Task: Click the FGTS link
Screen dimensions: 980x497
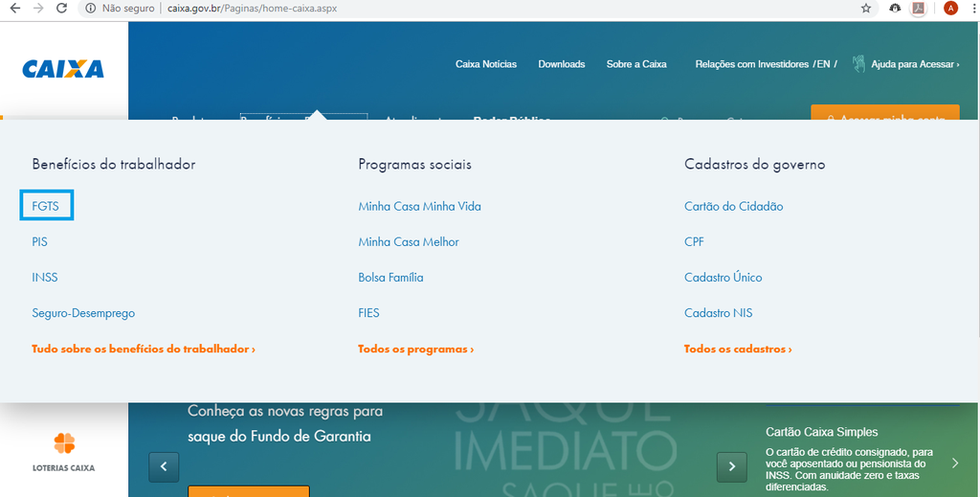Action: (x=46, y=206)
